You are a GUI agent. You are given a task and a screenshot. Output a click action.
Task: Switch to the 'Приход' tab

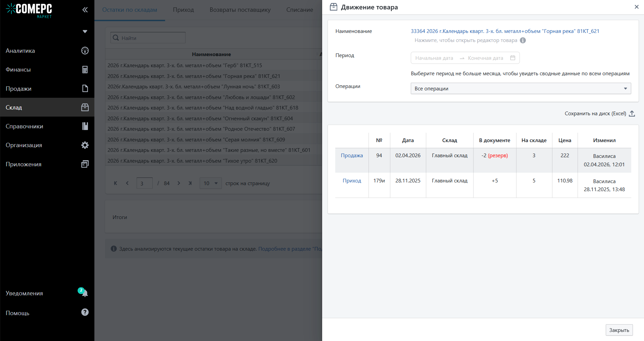click(x=183, y=10)
